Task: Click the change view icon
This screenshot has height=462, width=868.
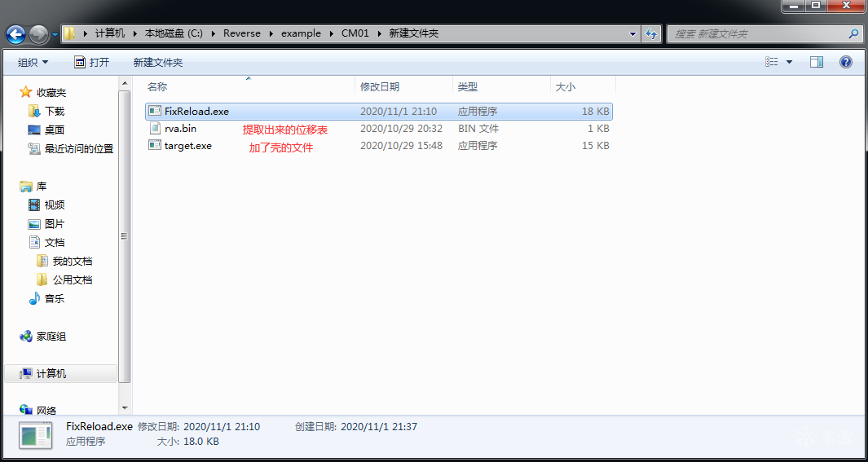Action: (772, 62)
